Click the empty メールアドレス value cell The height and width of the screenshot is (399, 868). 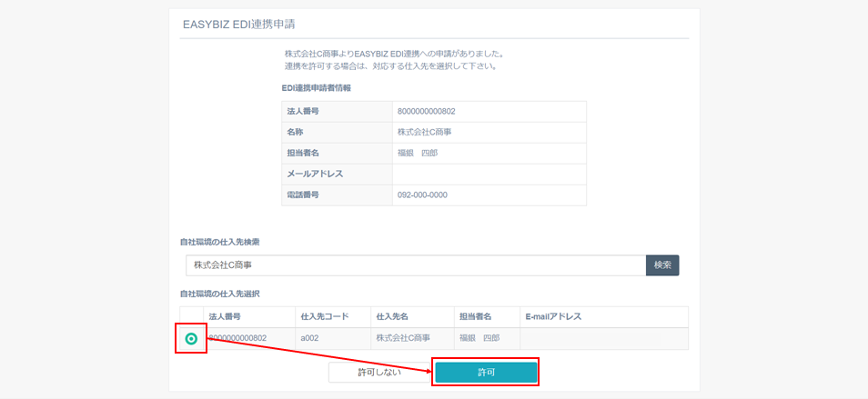tap(489, 174)
